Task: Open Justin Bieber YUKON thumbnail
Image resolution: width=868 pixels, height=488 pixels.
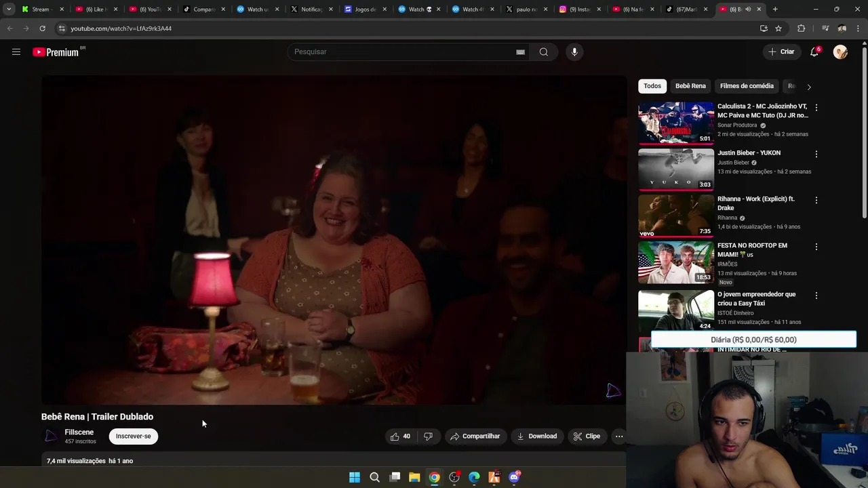Action: 676,169
